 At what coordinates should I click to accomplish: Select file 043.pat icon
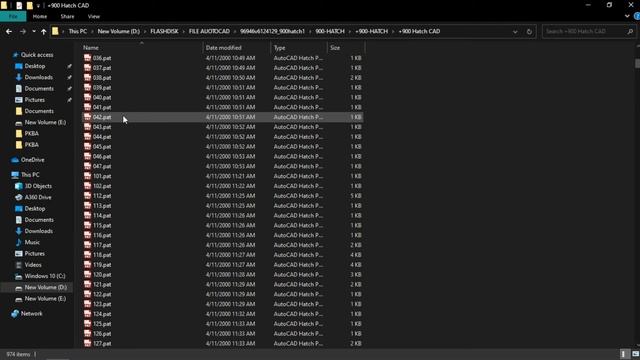(x=87, y=127)
